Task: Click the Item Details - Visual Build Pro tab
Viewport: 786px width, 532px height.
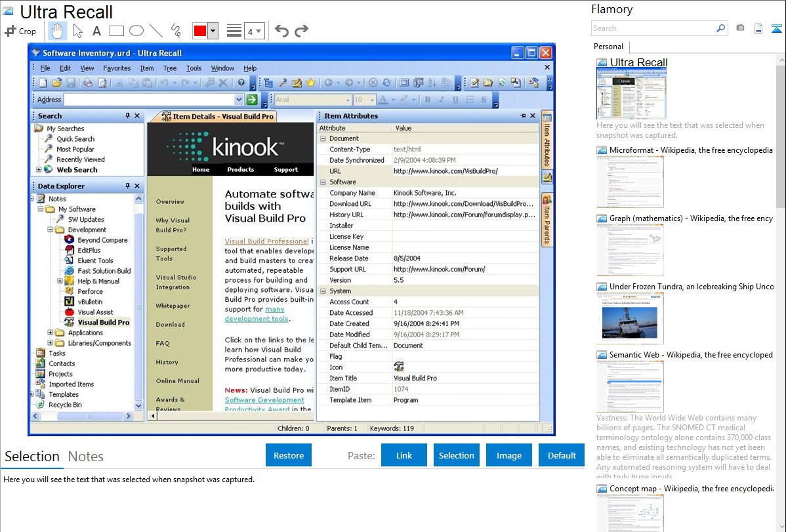Action: coord(218,116)
